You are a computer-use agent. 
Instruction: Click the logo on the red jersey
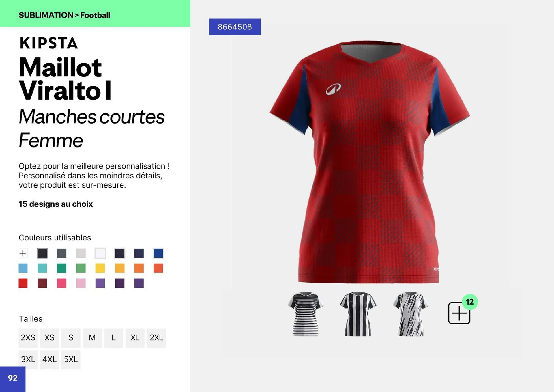[x=334, y=89]
